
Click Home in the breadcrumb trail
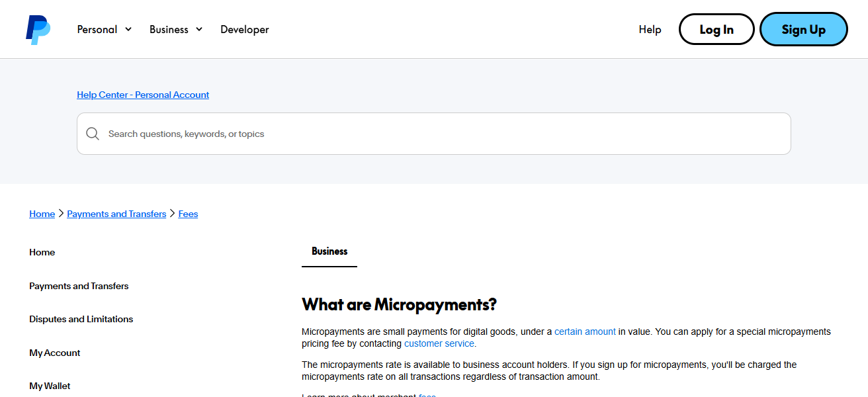[42, 213]
